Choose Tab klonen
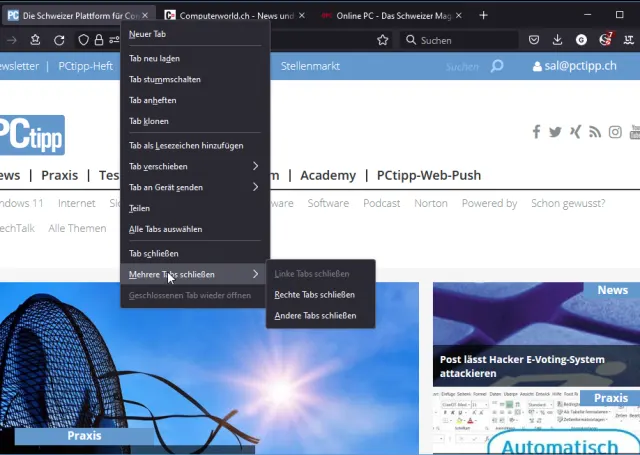Image resolution: width=640 pixels, height=455 pixels. point(195,121)
